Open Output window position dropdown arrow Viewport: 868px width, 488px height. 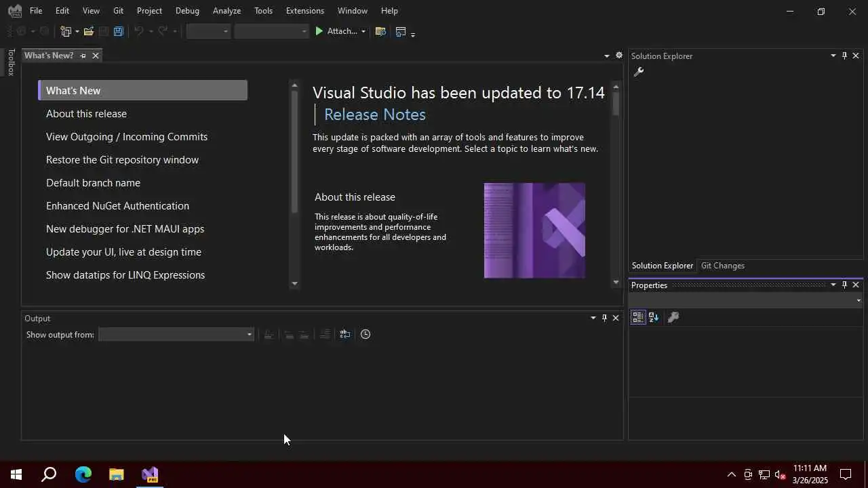pyautogui.click(x=593, y=318)
